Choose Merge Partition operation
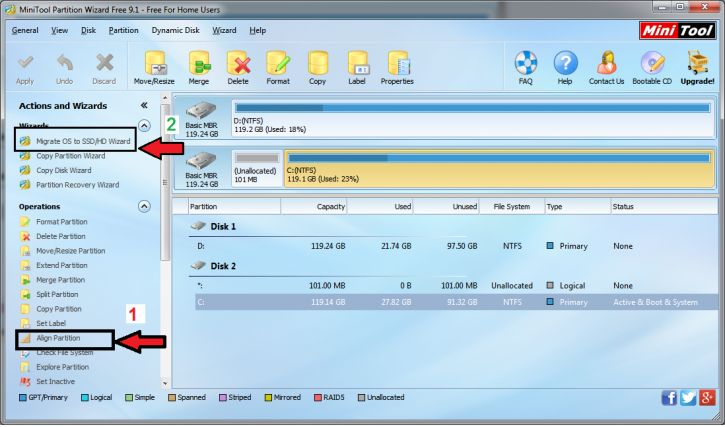The height and width of the screenshot is (427, 725). click(x=53, y=280)
